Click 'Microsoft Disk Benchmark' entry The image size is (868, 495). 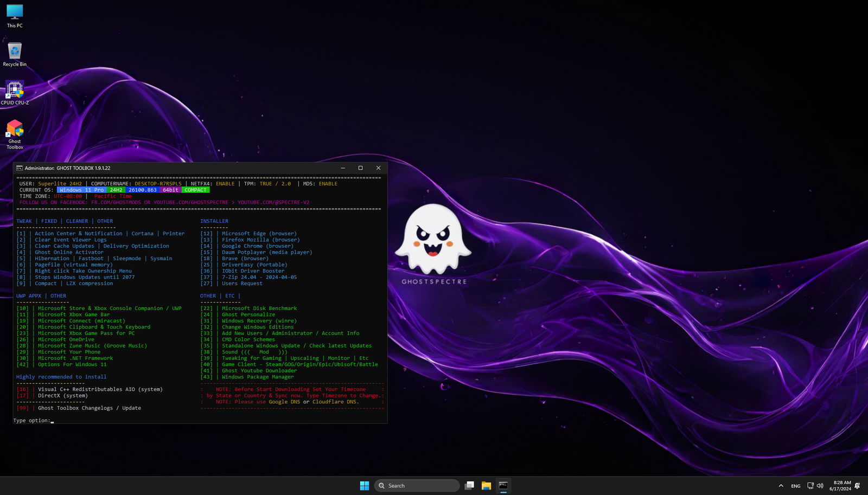[259, 308]
